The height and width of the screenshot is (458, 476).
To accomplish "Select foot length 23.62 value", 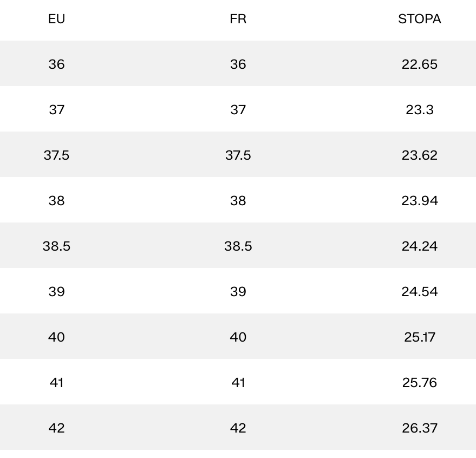I will 419,155.
